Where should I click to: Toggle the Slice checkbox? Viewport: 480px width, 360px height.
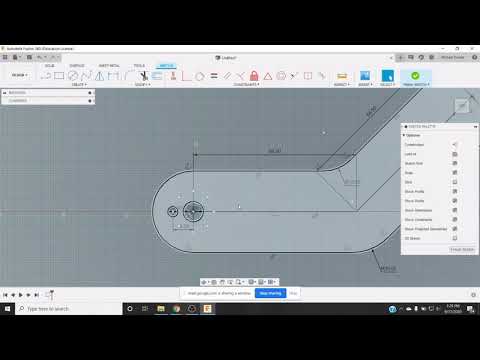click(455, 182)
